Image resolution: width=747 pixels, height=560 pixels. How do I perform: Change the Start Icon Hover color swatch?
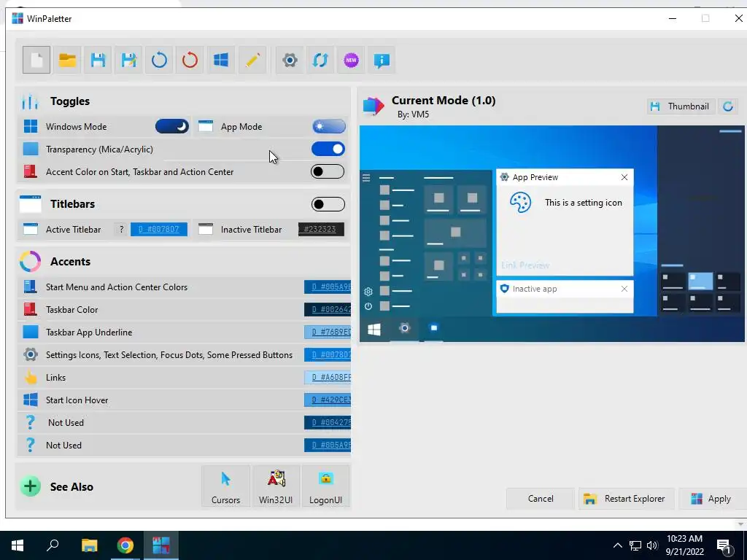(328, 400)
